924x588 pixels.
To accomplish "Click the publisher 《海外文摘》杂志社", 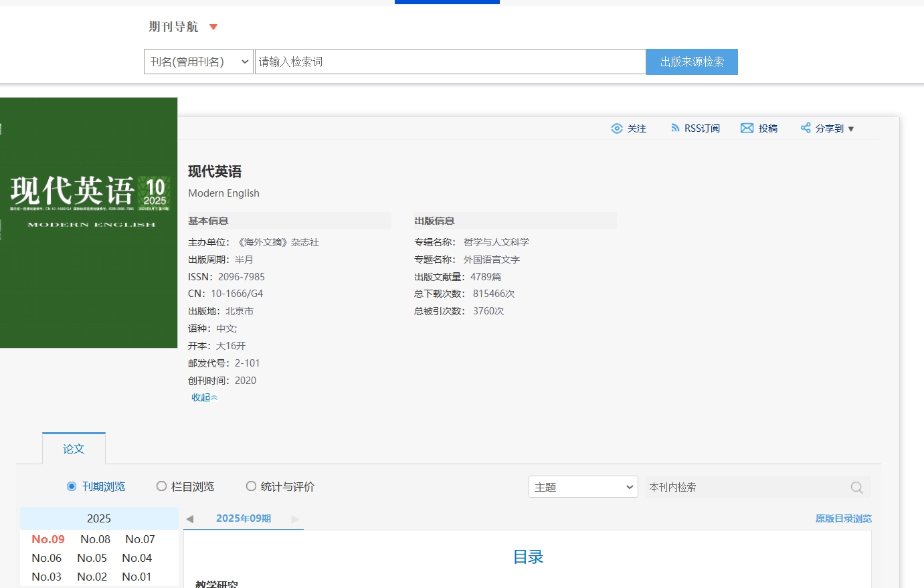I will coord(278,242).
